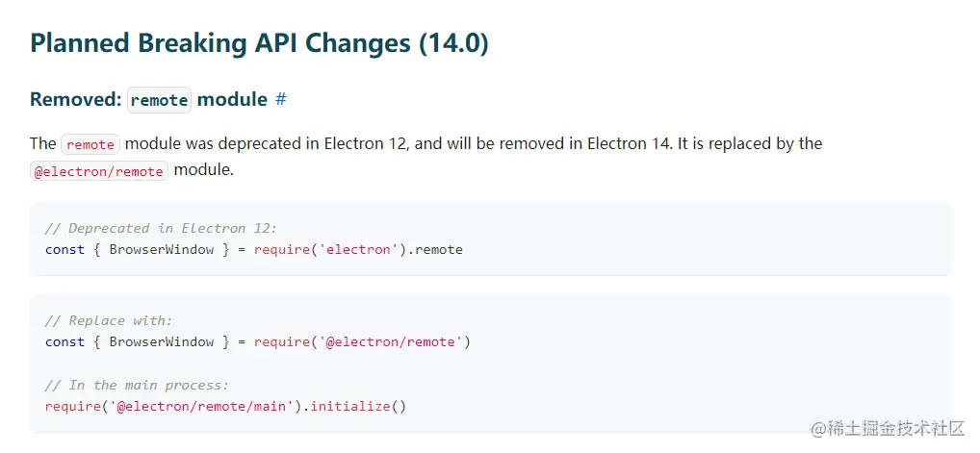The image size is (980, 453).
Task: Click the red remote inline code in paragraph
Action: (x=90, y=144)
